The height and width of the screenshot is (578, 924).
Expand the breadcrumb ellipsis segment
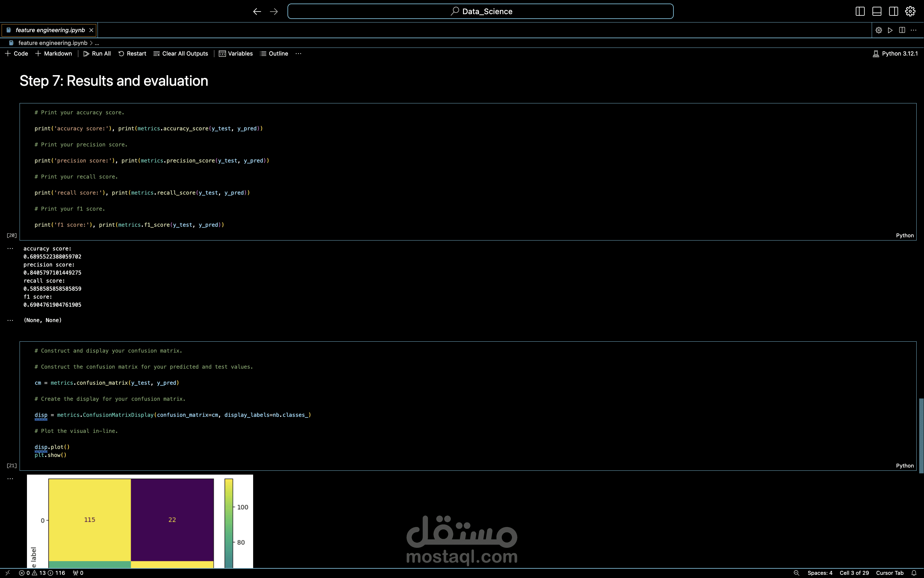click(97, 43)
